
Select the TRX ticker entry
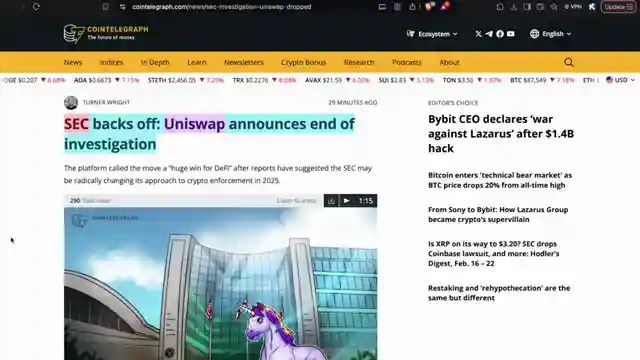pyautogui.click(x=264, y=80)
